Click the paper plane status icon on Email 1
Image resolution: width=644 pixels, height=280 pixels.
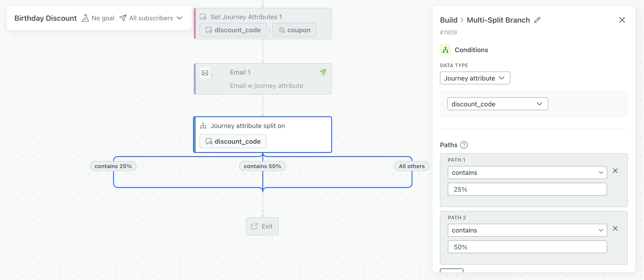pyautogui.click(x=323, y=72)
